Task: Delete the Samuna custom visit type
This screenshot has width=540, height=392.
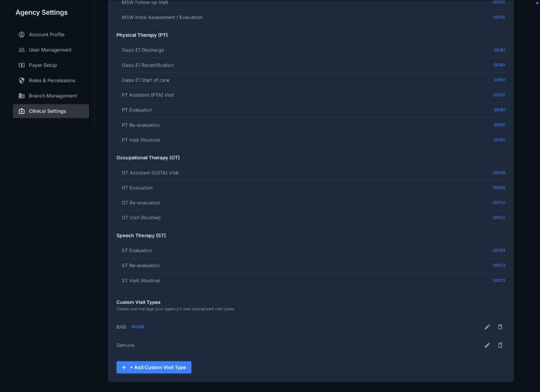Action: coord(500,345)
